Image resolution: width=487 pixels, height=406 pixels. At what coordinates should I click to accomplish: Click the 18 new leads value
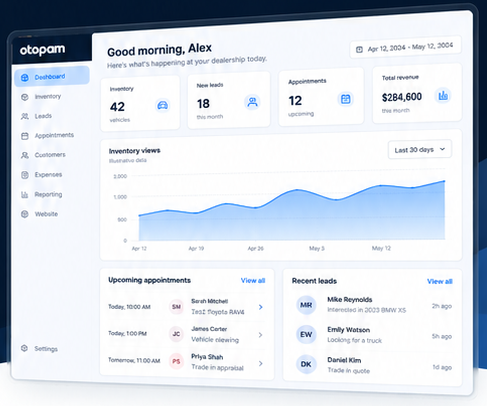pyautogui.click(x=203, y=104)
